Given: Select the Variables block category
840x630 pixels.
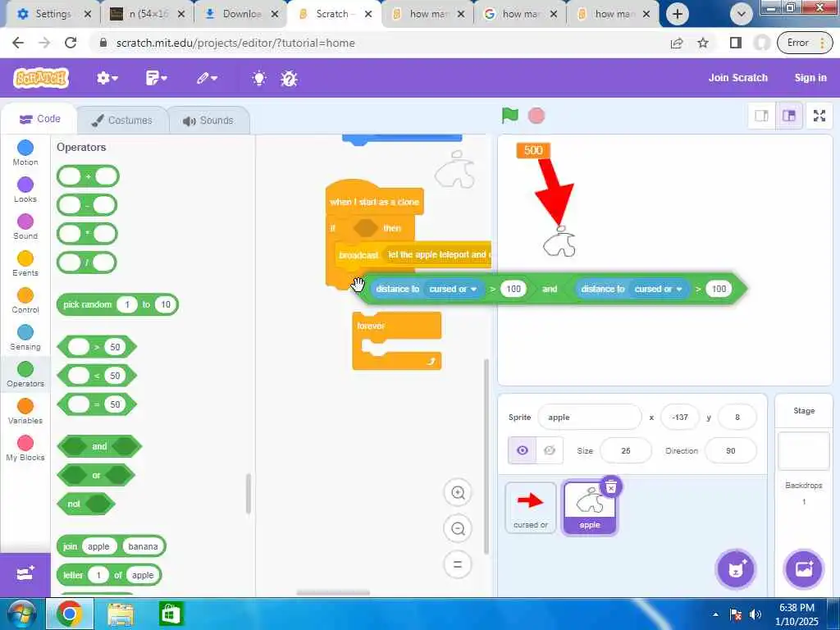Looking at the screenshot, I should point(25,412).
